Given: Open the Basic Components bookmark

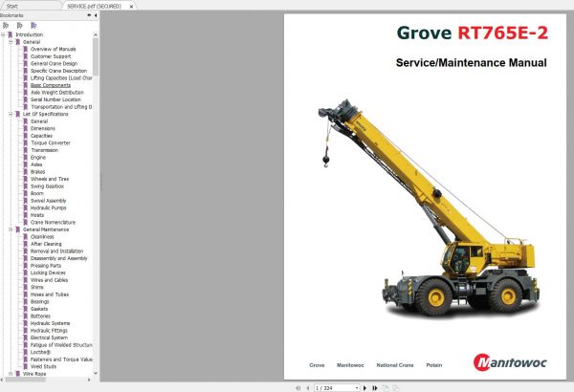Looking at the screenshot, I should pyautogui.click(x=51, y=85).
